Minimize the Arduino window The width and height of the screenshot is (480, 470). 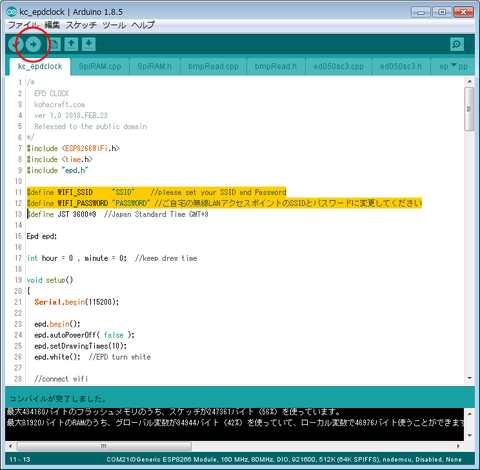click(421, 12)
